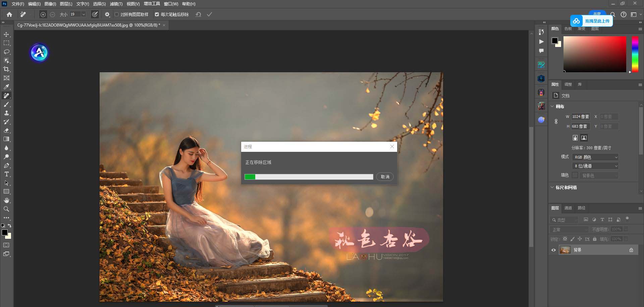Select the Lasso tool

(6, 52)
